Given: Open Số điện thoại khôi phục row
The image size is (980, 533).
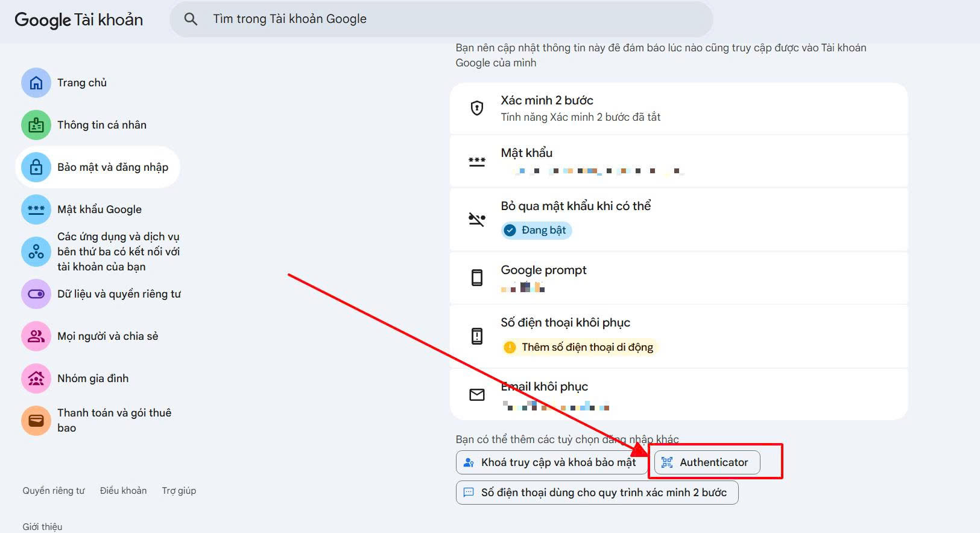Looking at the screenshot, I should pyautogui.click(x=678, y=336).
